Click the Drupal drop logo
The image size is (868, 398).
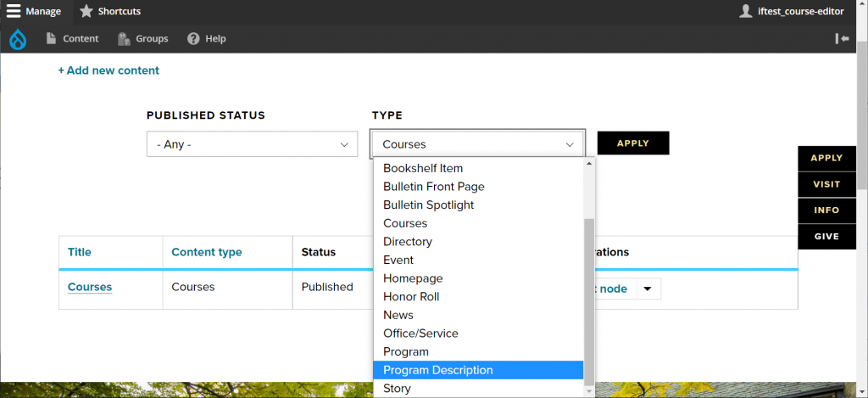pos(18,39)
